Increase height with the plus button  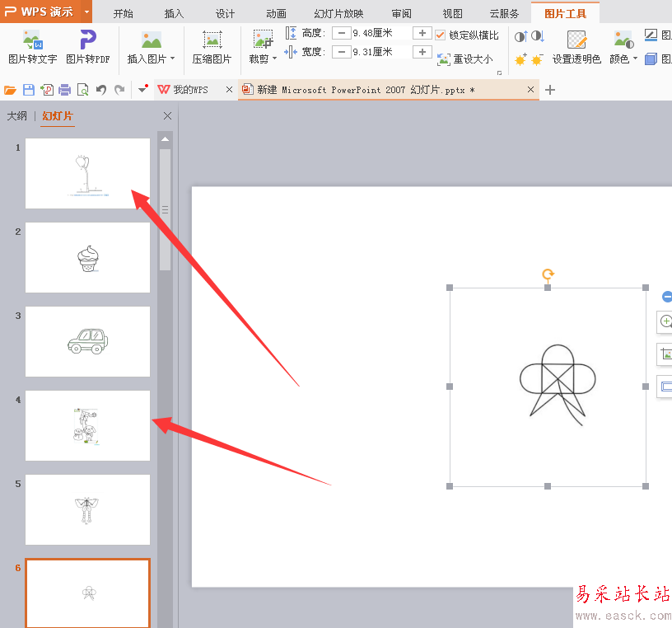(422, 33)
